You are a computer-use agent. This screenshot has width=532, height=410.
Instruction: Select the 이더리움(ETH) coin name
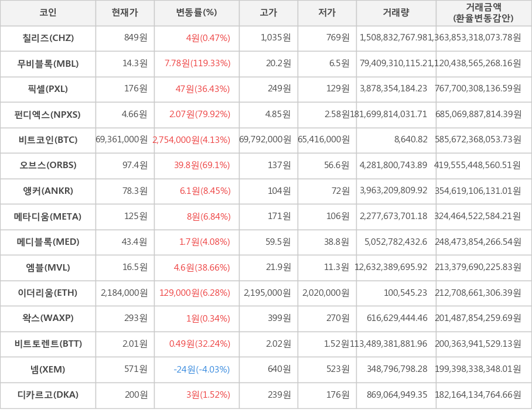tap(48, 293)
